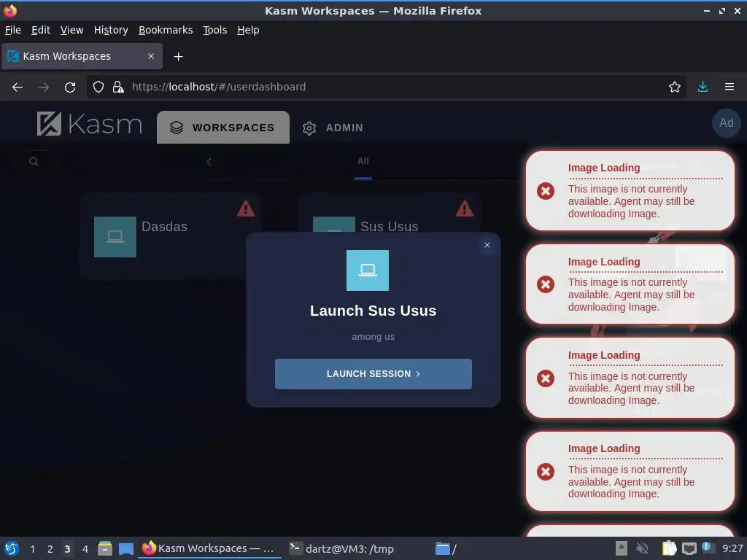The height and width of the screenshot is (560, 747).
Task: Go forward in browser history
Action: coord(44,87)
